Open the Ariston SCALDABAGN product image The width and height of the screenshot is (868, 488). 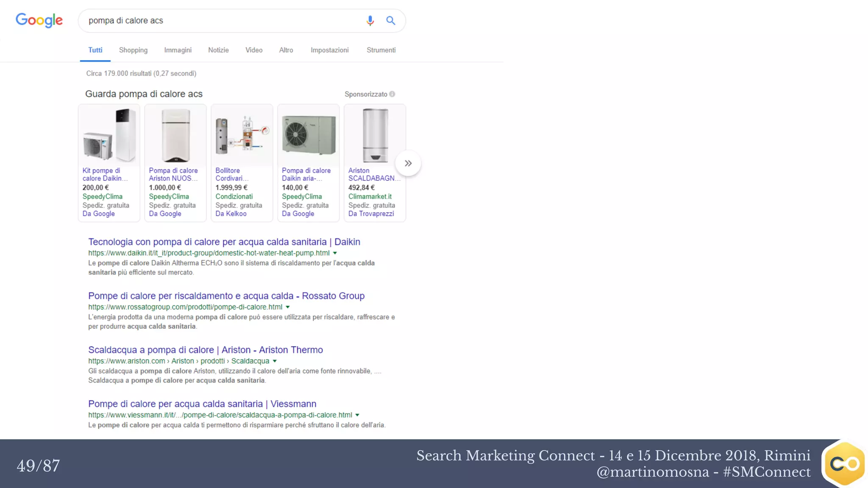click(x=375, y=135)
